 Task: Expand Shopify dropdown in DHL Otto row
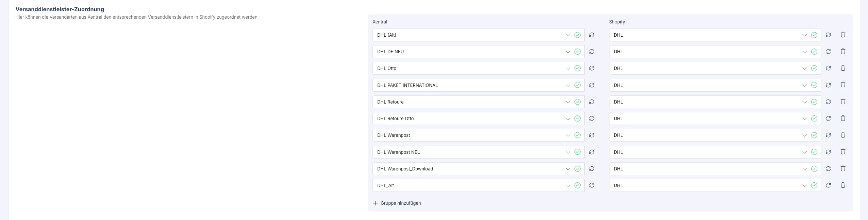coord(804,68)
